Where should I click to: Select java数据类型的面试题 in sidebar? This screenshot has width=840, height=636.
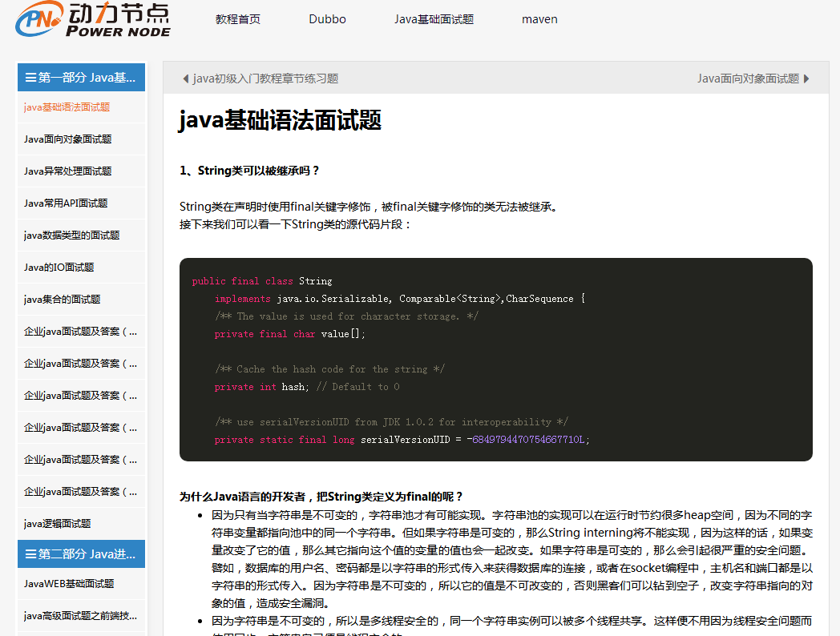pos(82,235)
